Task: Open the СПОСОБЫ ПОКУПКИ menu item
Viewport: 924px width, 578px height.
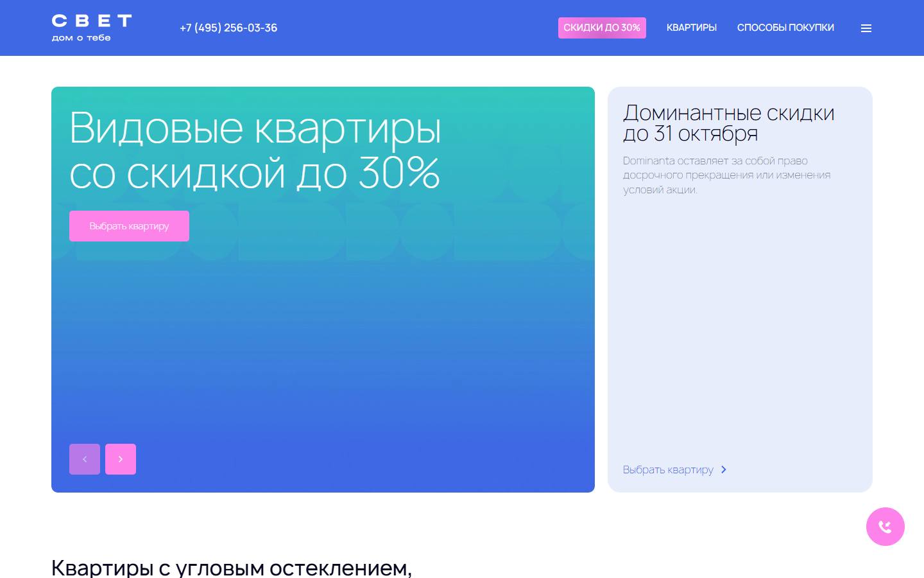Action: [x=785, y=28]
